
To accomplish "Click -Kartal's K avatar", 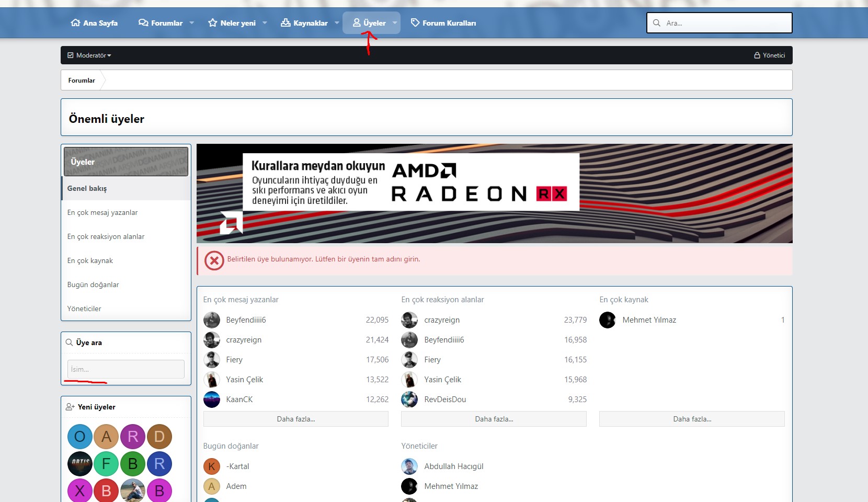I will 212,466.
